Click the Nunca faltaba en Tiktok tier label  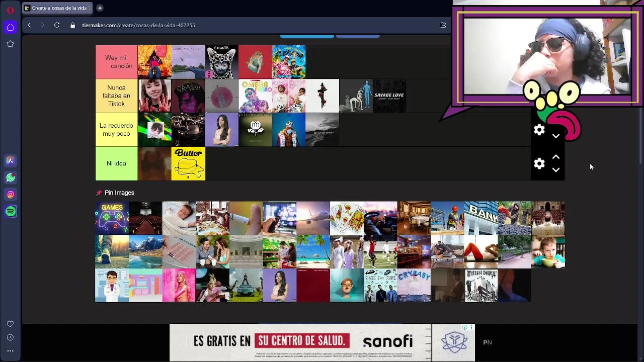[116, 96]
